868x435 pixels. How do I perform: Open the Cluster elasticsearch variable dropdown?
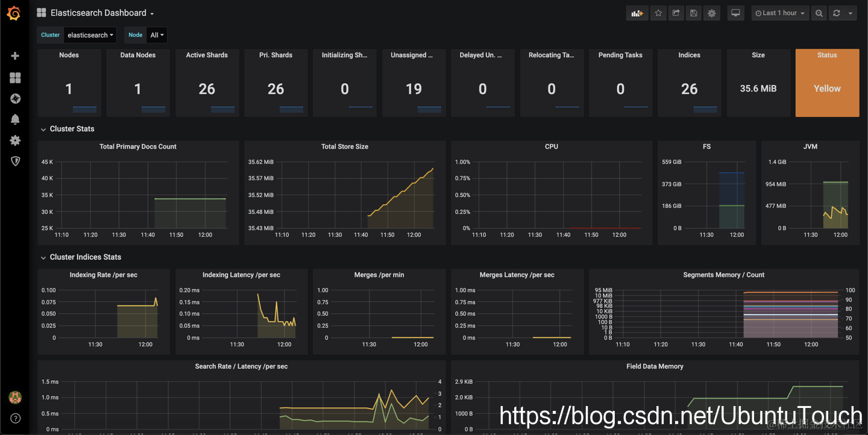tap(90, 35)
